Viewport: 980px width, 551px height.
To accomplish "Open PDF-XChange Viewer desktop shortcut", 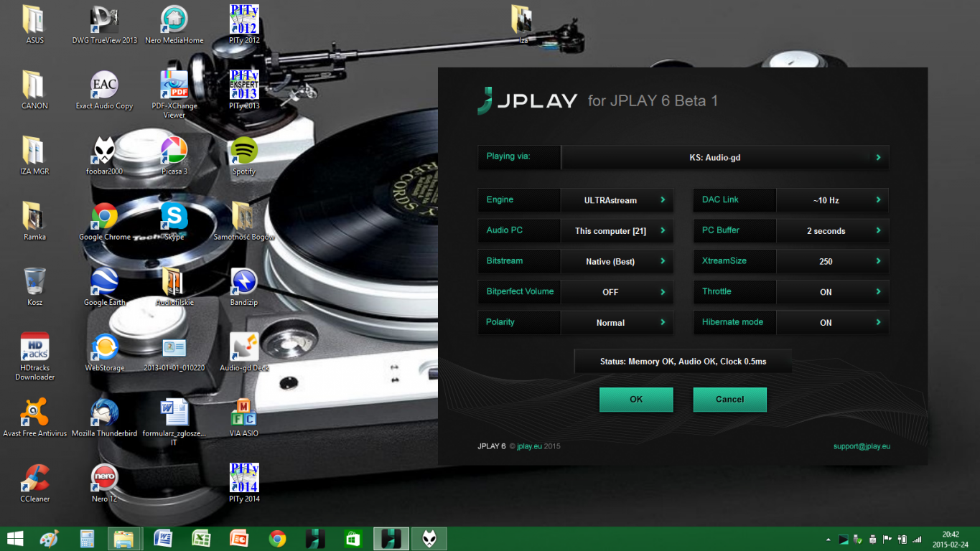I will pyautogui.click(x=174, y=94).
